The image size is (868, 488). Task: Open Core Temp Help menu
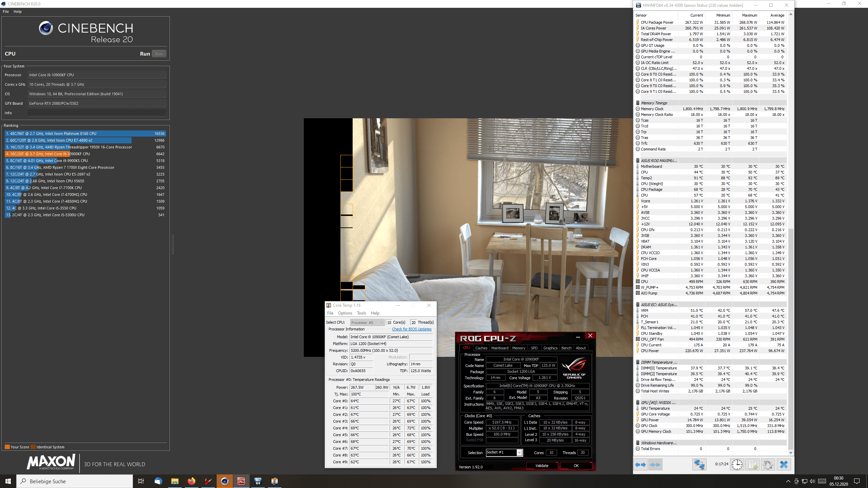(x=375, y=313)
